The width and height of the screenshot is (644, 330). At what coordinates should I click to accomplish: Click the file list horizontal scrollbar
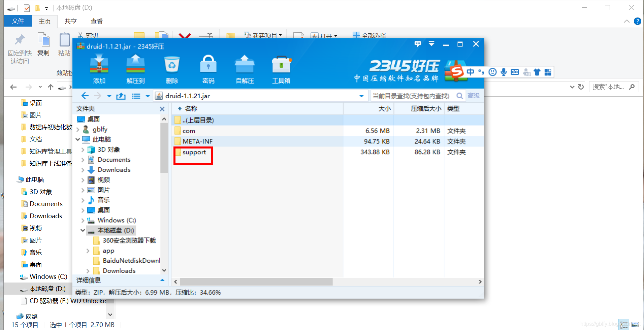[x=256, y=282]
